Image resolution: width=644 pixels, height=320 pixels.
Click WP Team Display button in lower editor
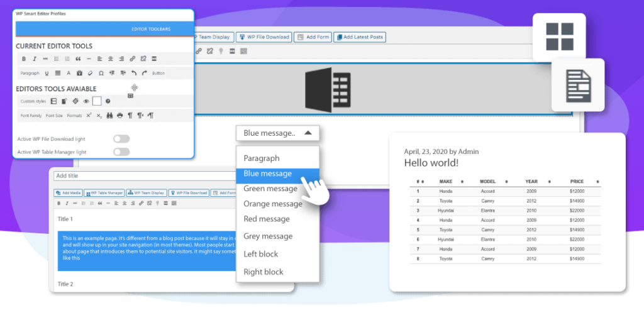[147, 192]
